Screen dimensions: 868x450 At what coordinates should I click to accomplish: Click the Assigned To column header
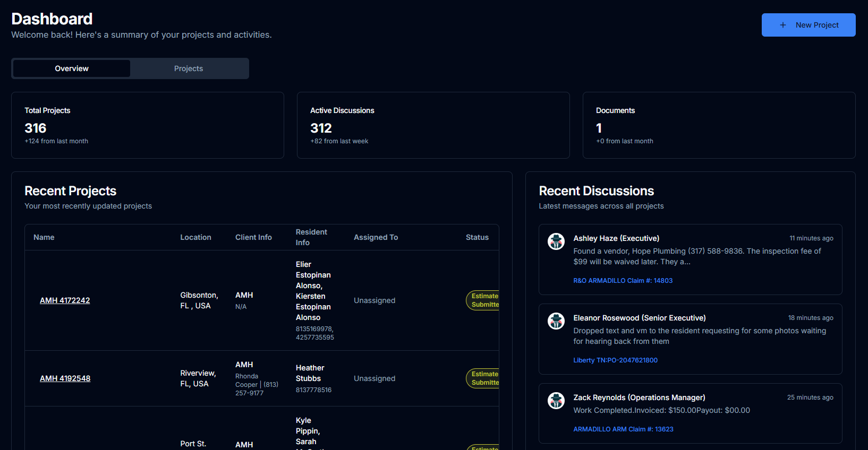point(376,237)
